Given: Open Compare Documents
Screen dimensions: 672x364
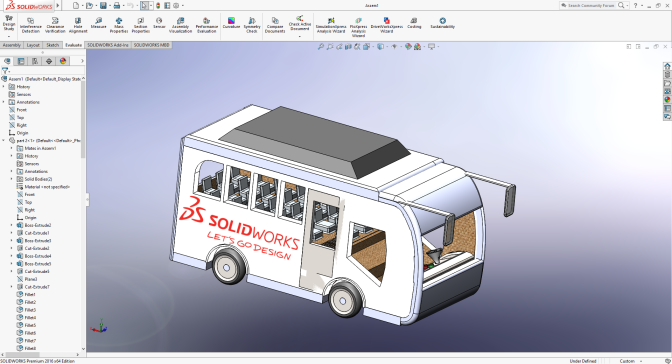Looking at the screenshot, I should [x=275, y=25].
